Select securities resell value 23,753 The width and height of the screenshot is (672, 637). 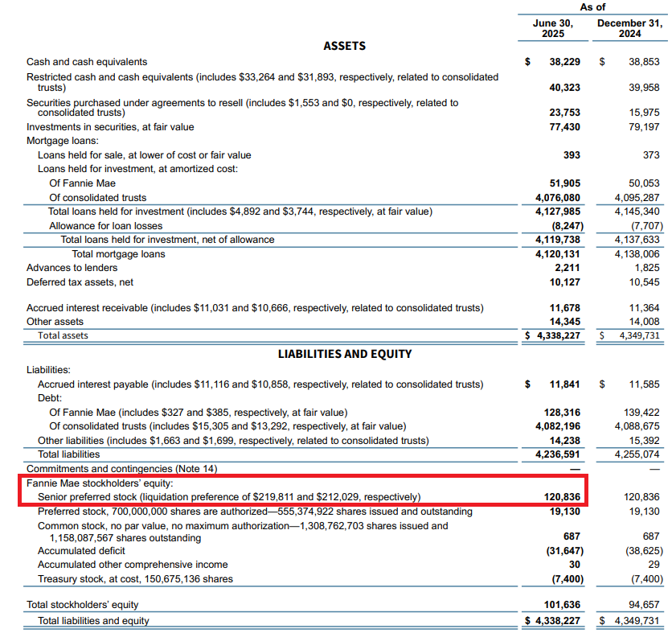pos(565,113)
